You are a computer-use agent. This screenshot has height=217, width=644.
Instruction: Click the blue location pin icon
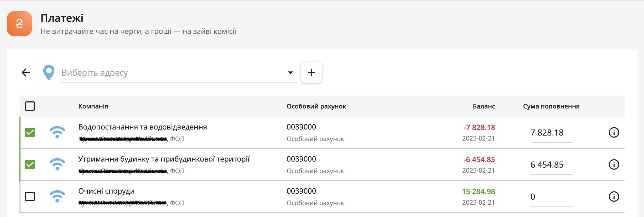point(49,73)
